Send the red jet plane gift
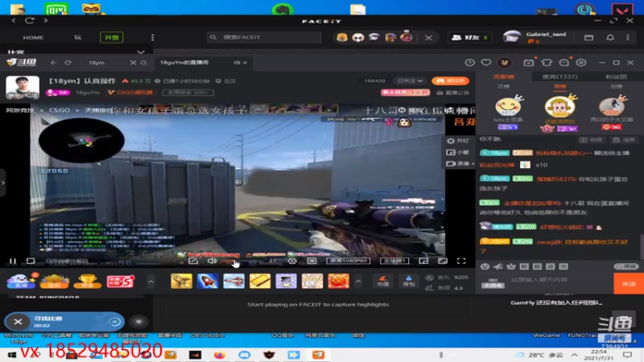The height and width of the screenshot is (362, 644). click(233, 282)
